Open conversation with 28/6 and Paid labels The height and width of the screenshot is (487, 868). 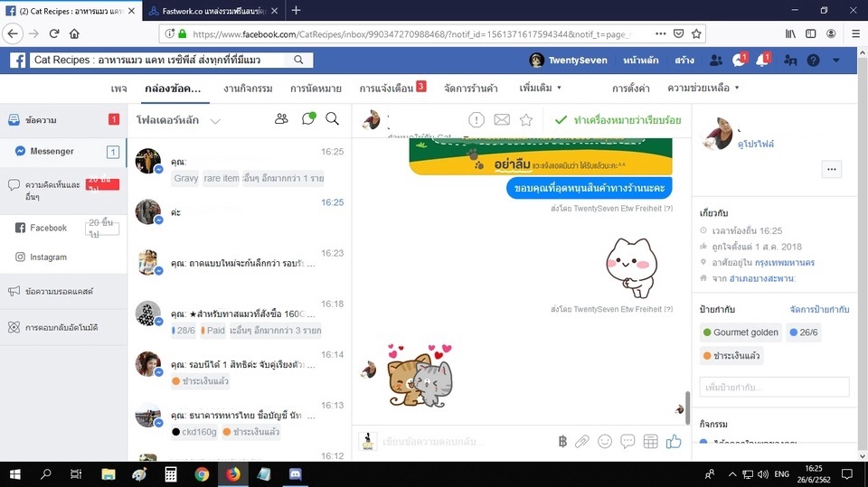240,318
